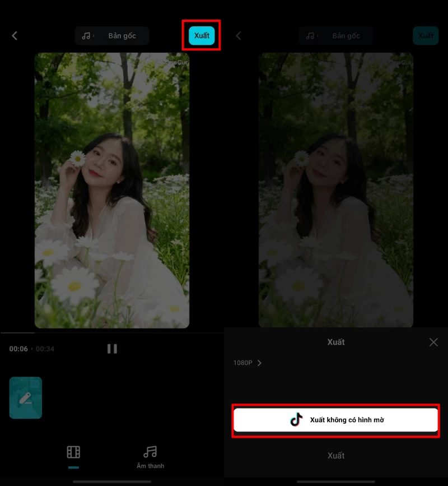The height and width of the screenshot is (486, 448).
Task: Click the Xuất panel title text
Action: coord(336,342)
